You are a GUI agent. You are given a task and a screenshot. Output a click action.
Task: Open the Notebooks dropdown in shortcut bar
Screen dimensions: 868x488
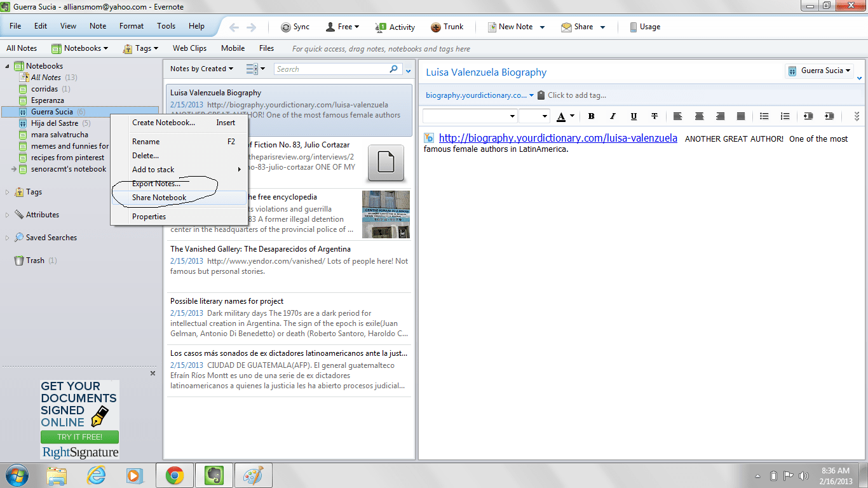pyautogui.click(x=79, y=48)
